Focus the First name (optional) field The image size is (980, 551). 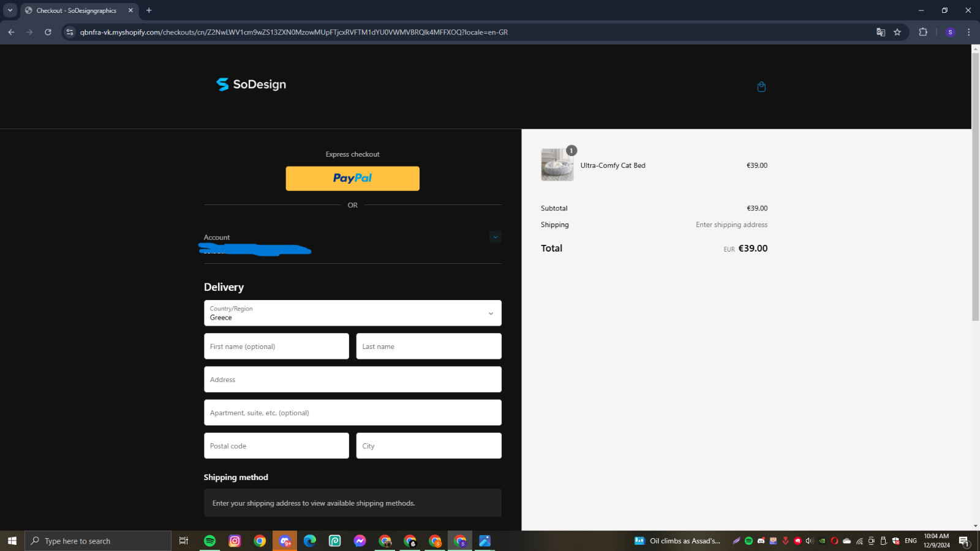[276, 347]
